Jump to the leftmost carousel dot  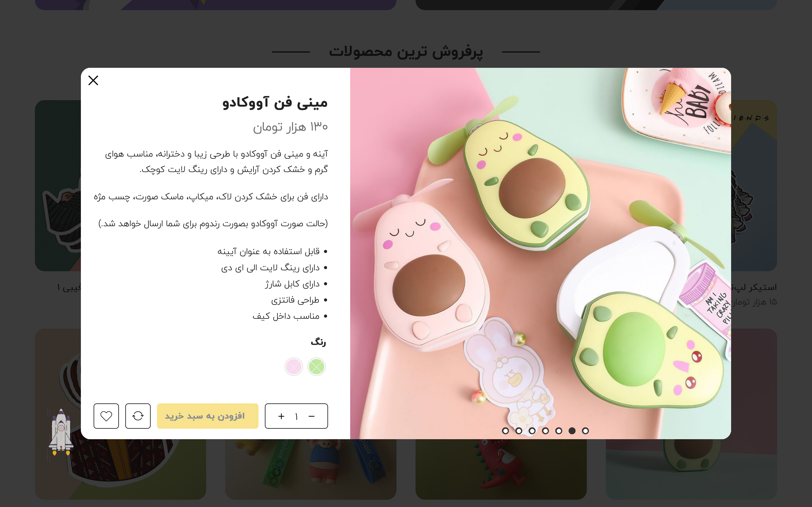pyautogui.click(x=505, y=431)
